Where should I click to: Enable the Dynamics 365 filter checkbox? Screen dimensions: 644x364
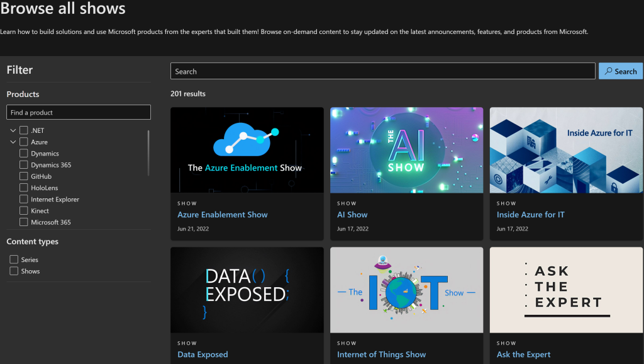pos(24,165)
